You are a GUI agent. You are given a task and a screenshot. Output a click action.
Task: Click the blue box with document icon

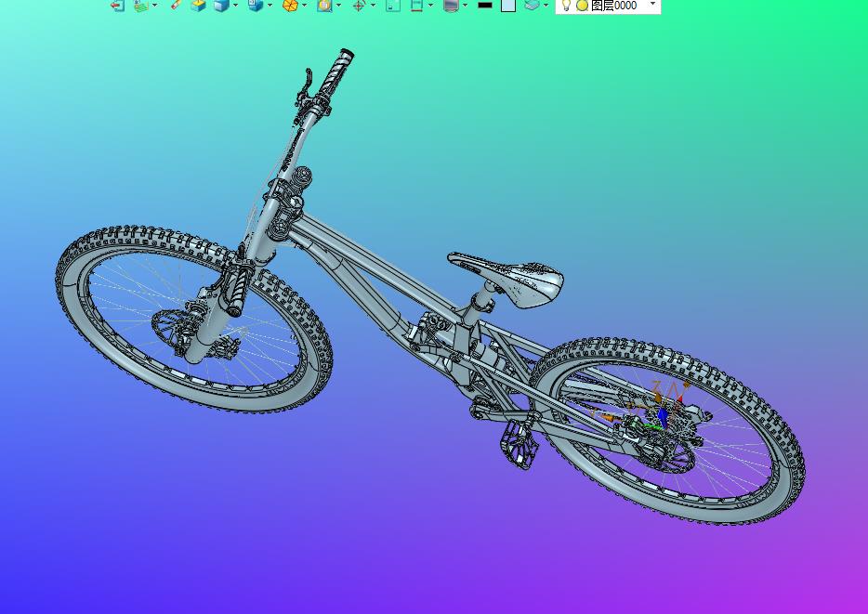(x=256, y=6)
